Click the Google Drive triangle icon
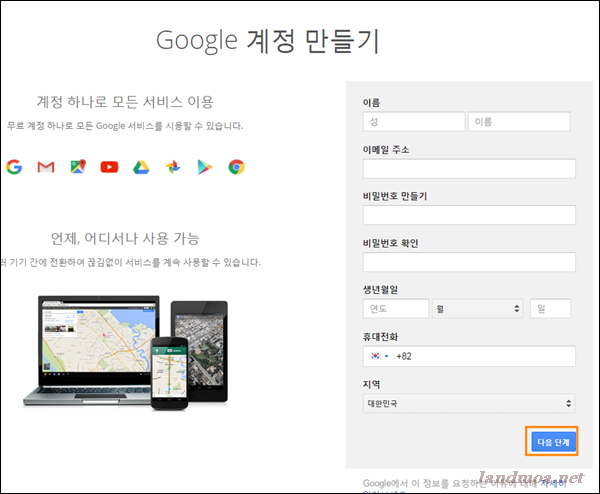 pyautogui.click(x=141, y=167)
